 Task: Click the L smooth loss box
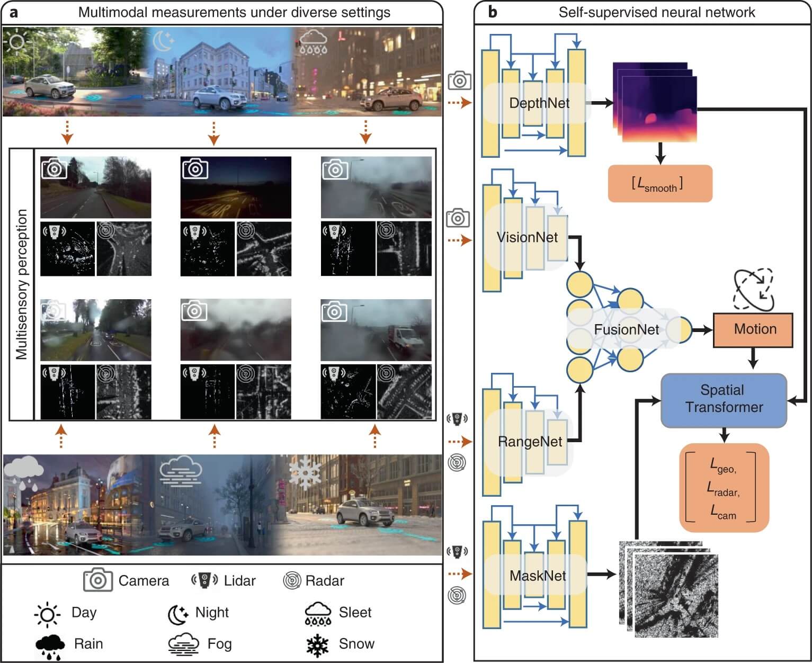pyautogui.click(x=659, y=184)
